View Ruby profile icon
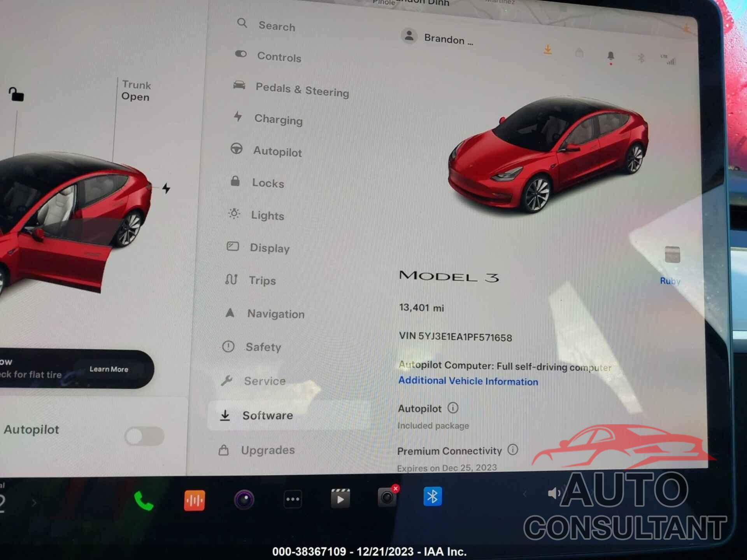This screenshot has height=560, width=747. (672, 259)
